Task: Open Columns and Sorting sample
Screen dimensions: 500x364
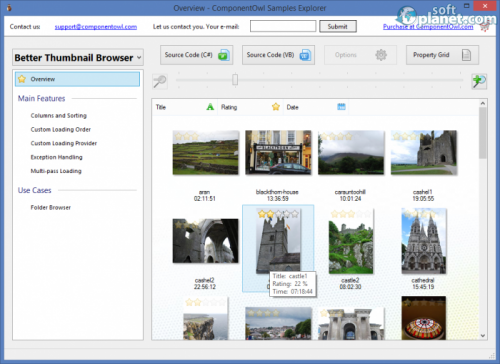Action: click(x=59, y=115)
